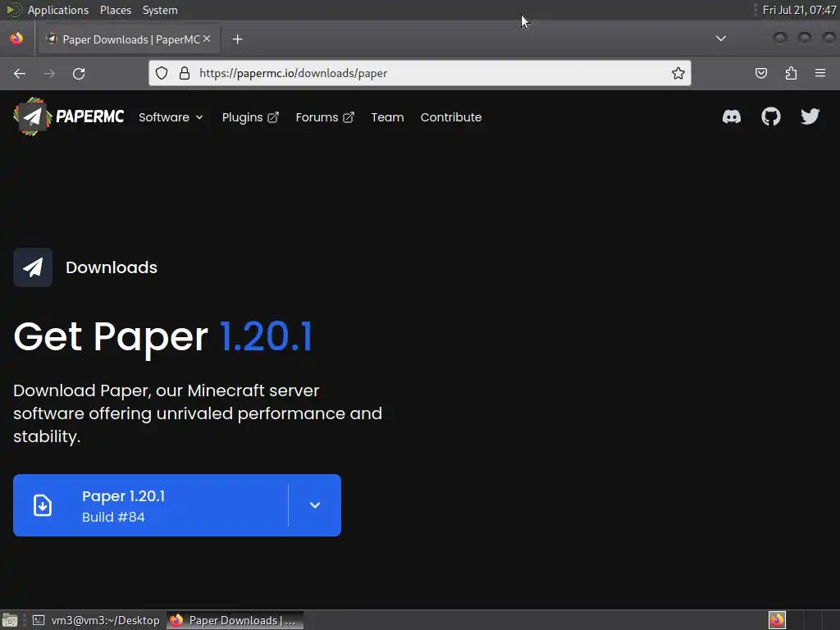Screen dimensions: 840x630
Task: Download Paper 1.20.1 Build #84
Action: pyautogui.click(x=151, y=505)
